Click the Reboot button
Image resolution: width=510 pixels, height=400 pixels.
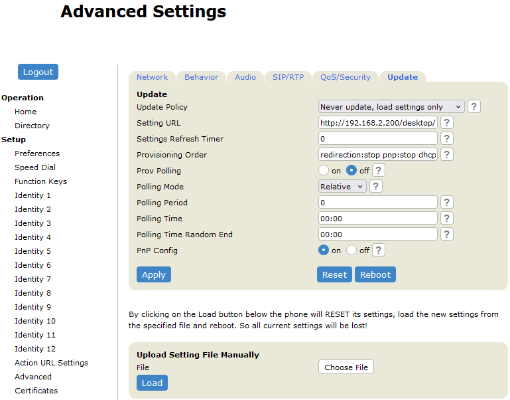pos(375,275)
